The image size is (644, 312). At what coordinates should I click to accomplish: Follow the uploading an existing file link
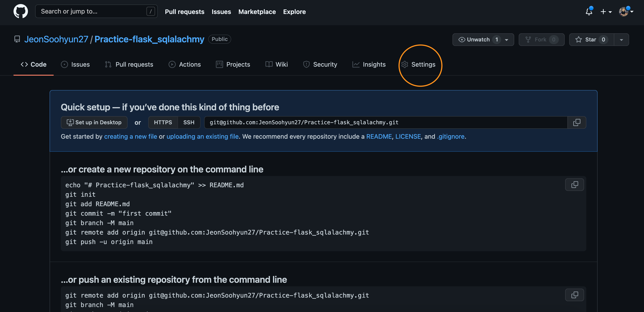[203, 136]
